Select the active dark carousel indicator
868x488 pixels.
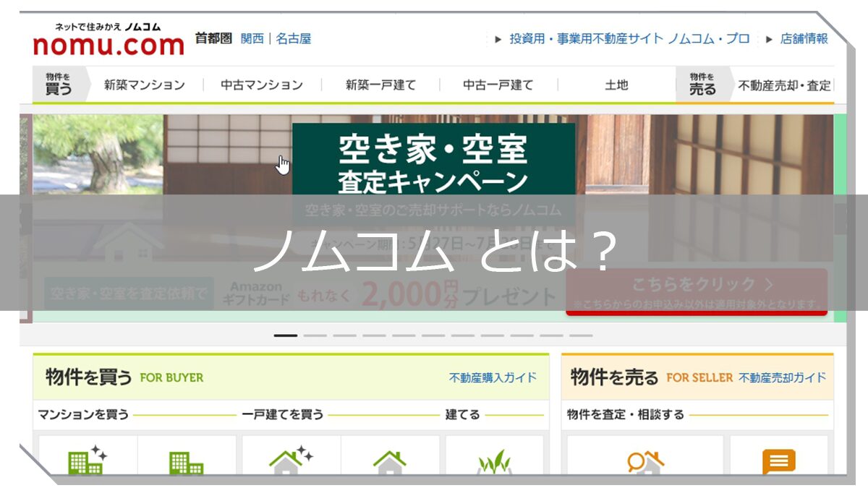(x=286, y=335)
